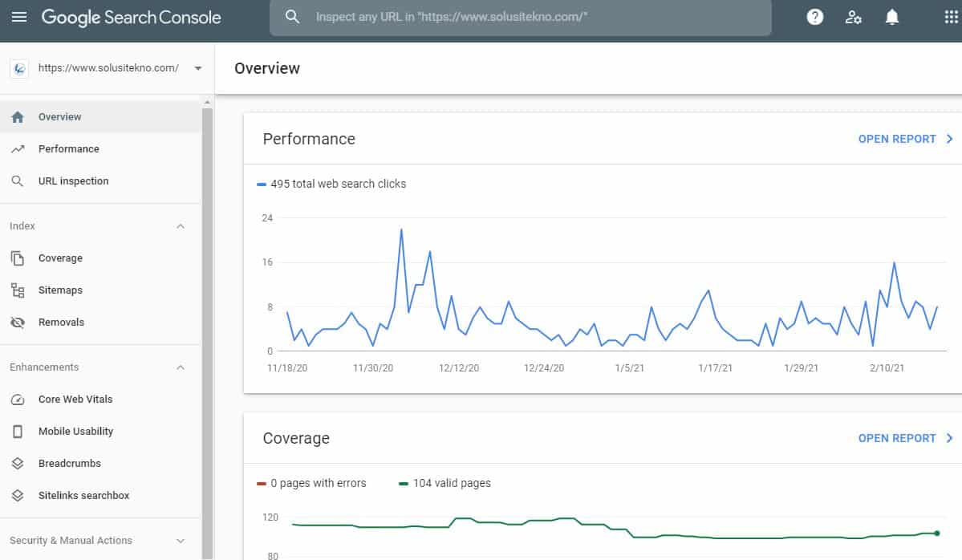This screenshot has height=560, width=962.
Task: Click Performance card's open report arrow
Action: pyautogui.click(x=949, y=140)
